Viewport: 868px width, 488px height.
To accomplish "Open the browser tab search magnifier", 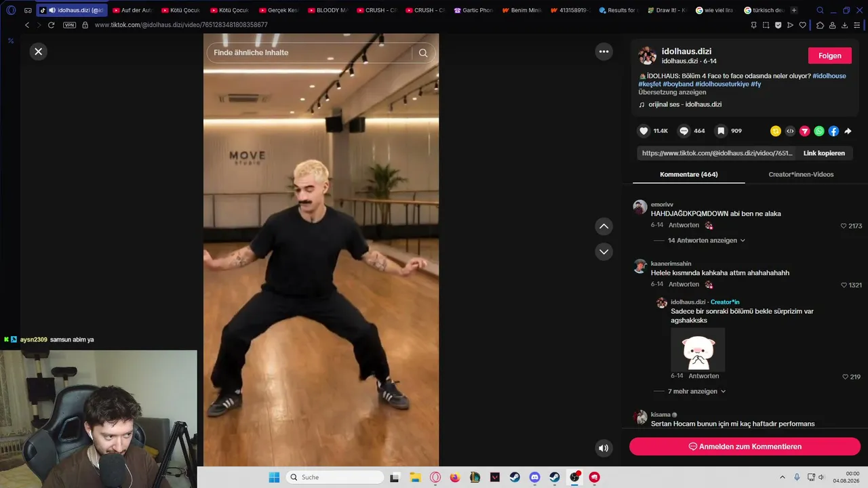I will (x=820, y=10).
